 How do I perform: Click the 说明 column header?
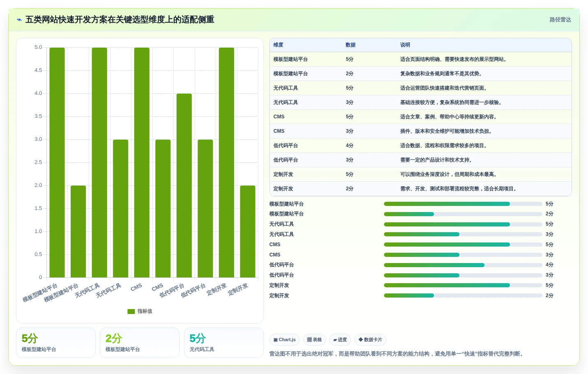click(x=405, y=45)
